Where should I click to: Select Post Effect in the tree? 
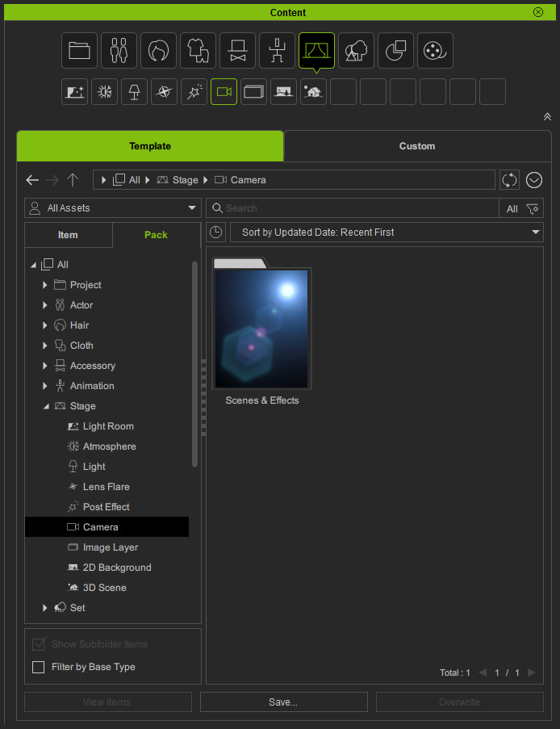click(x=106, y=507)
